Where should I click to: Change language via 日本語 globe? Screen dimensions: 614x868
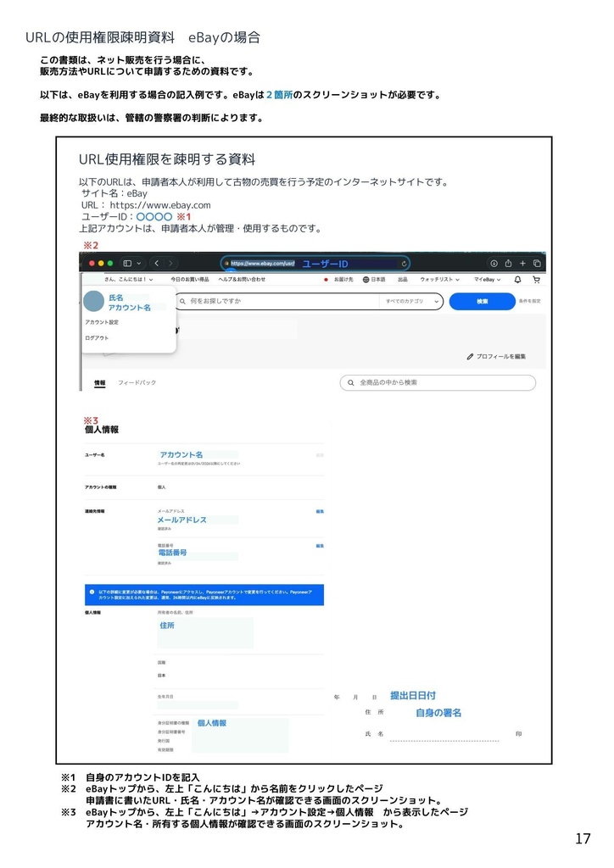coord(374,280)
